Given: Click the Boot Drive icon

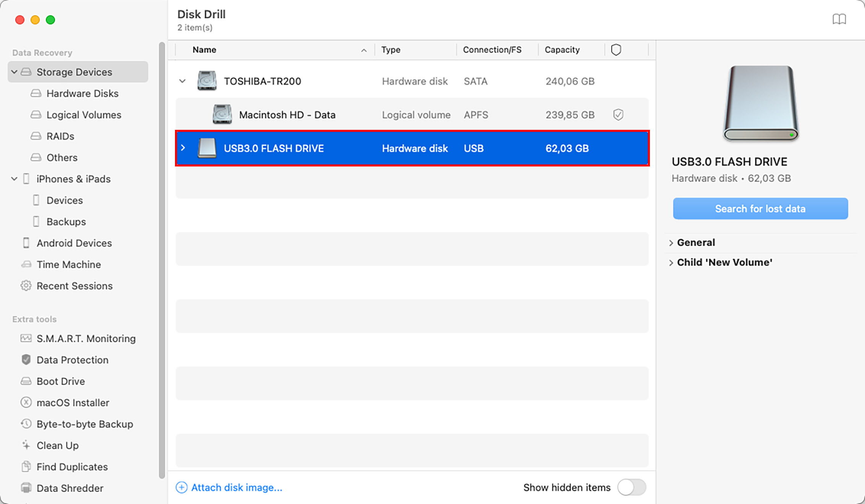Looking at the screenshot, I should click(x=27, y=381).
